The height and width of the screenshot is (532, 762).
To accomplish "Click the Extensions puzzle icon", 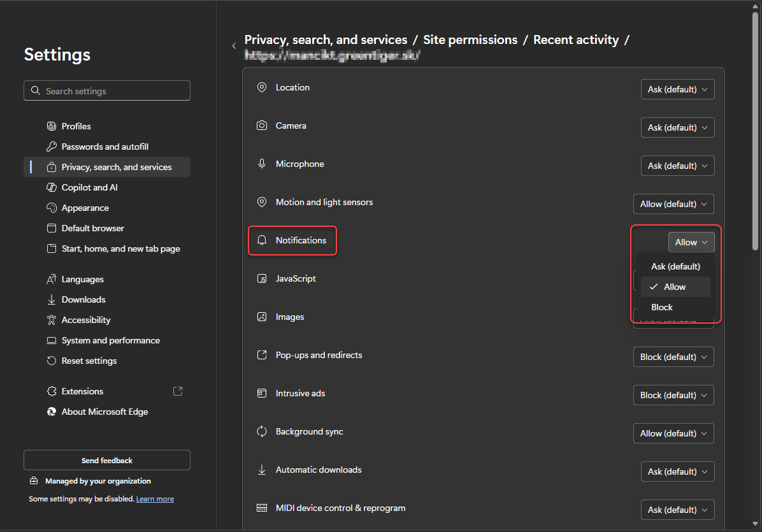I will 52,392.
